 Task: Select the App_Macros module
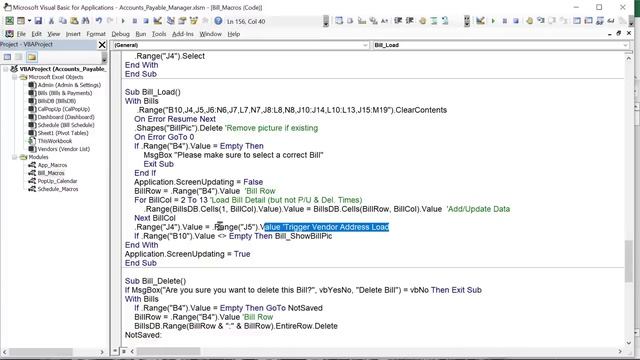point(52,165)
